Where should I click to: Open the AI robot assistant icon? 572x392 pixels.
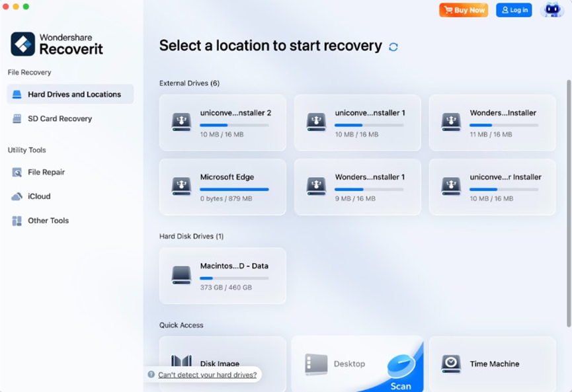(552, 10)
